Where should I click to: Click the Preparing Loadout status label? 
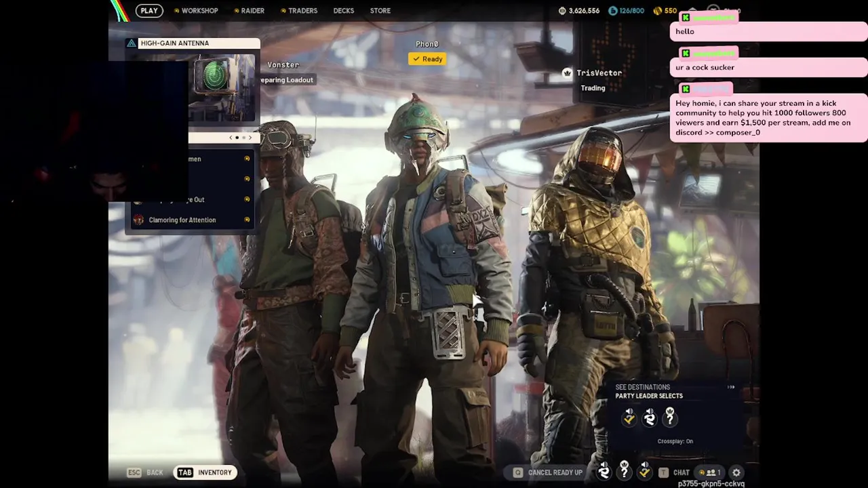coord(287,80)
